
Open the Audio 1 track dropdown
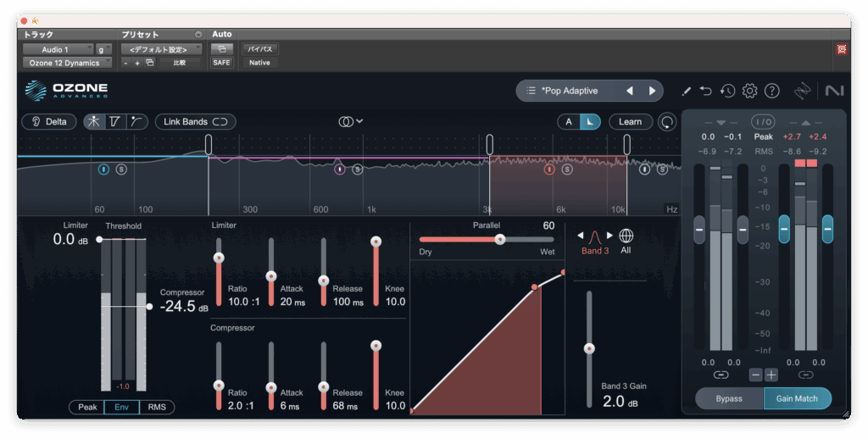tap(58, 50)
